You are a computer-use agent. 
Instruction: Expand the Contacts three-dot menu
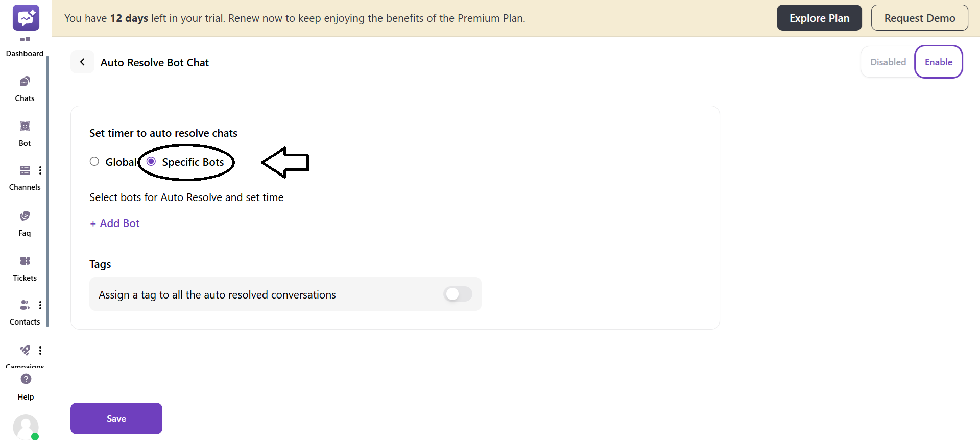point(40,305)
